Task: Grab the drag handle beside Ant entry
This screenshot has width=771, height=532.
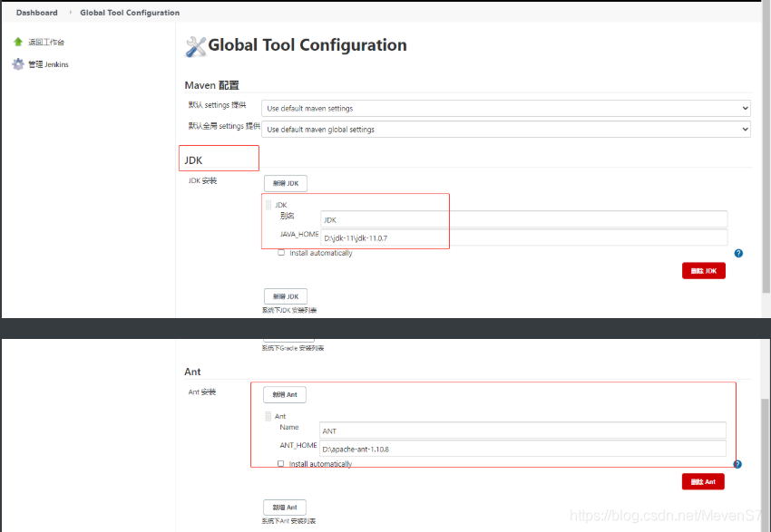Action: point(268,416)
